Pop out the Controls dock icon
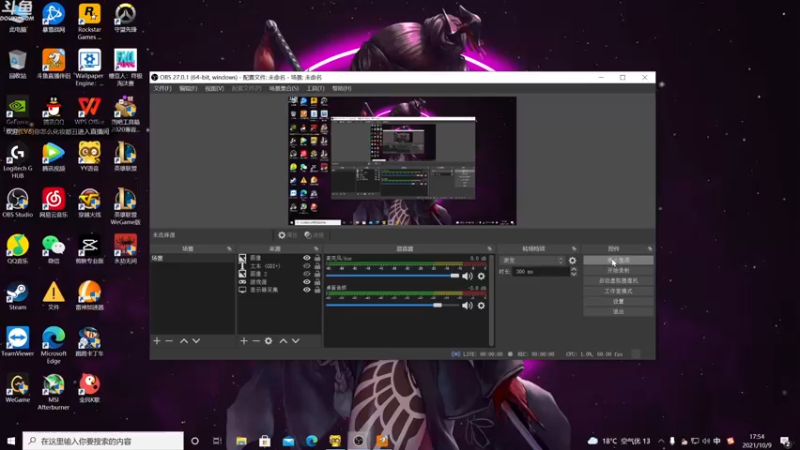This screenshot has height=450, width=800. tap(649, 248)
